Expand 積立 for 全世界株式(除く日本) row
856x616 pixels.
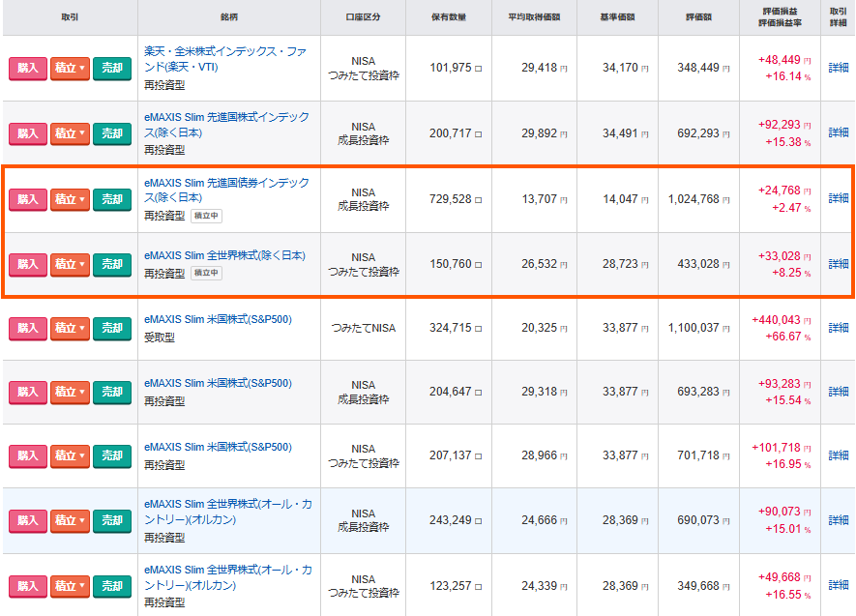pos(70,265)
